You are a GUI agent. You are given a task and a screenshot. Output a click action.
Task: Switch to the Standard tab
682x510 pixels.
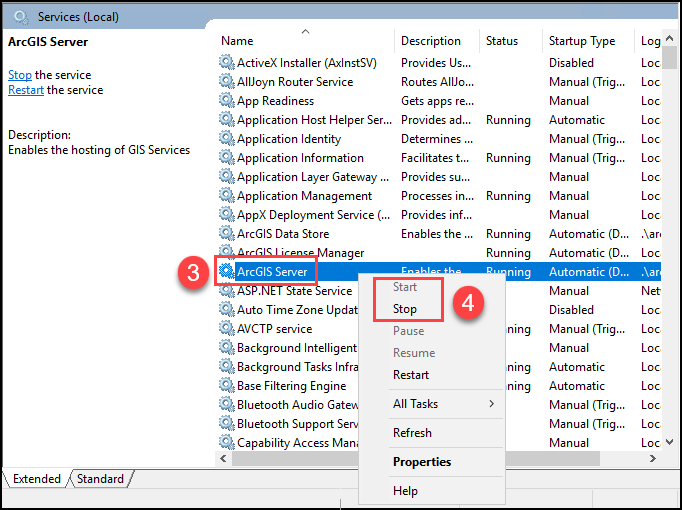(100, 479)
